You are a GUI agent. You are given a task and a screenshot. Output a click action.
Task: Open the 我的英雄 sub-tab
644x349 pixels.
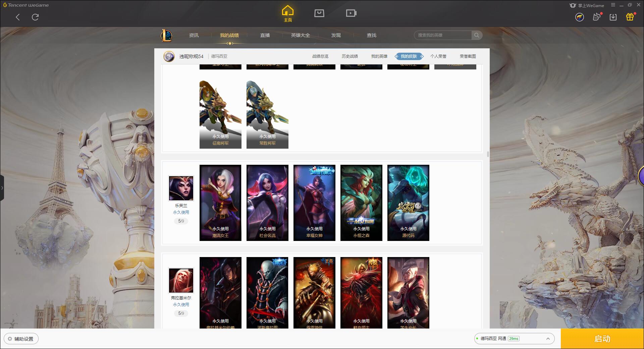[379, 56]
